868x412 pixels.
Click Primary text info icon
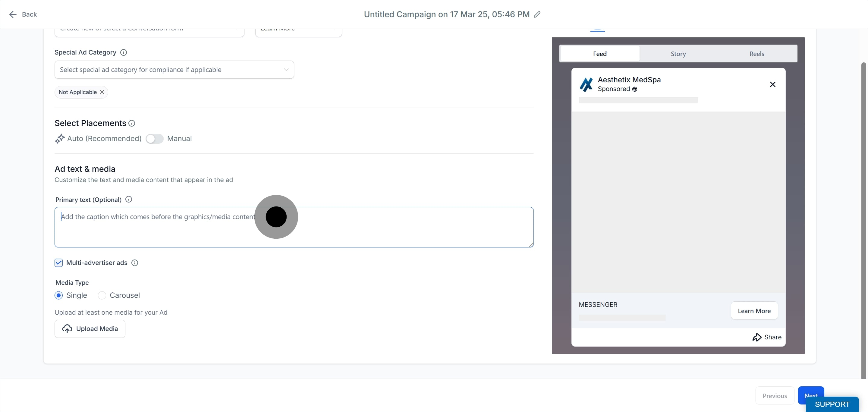coord(129,200)
